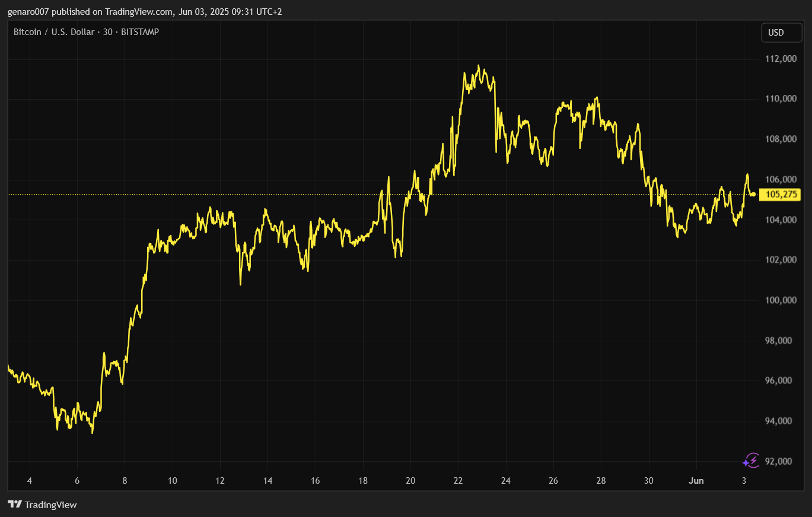This screenshot has height=517, width=812.
Task: Select the 105,275 current price label
Action: pos(780,194)
